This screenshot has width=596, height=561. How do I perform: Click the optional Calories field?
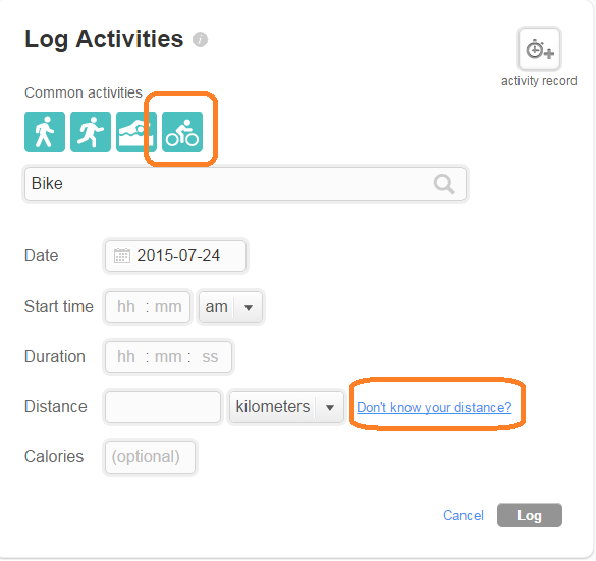click(151, 457)
